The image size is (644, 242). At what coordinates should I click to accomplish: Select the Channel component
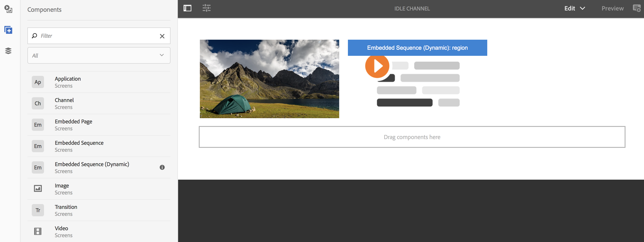64,103
